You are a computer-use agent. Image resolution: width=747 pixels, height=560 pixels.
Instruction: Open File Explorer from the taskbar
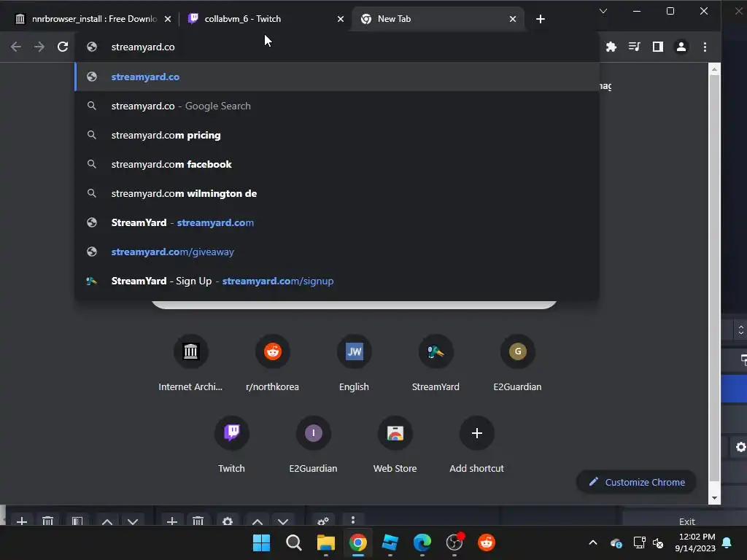(x=326, y=542)
